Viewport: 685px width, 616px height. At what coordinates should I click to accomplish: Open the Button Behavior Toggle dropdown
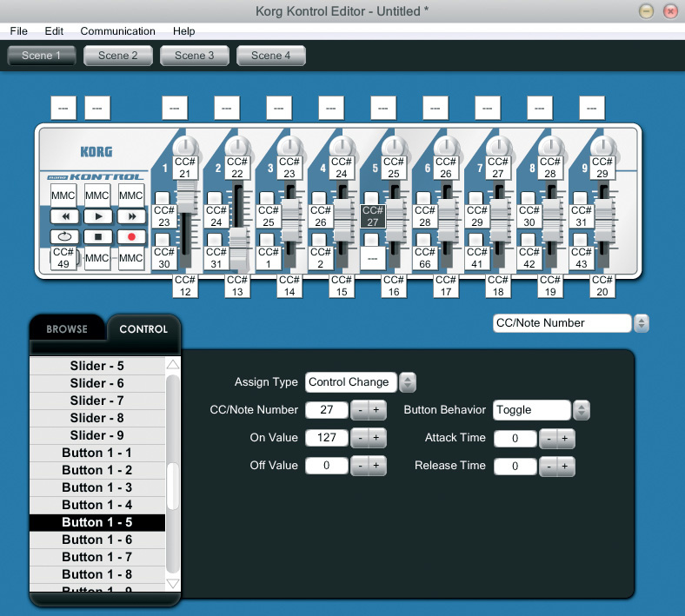pos(532,410)
